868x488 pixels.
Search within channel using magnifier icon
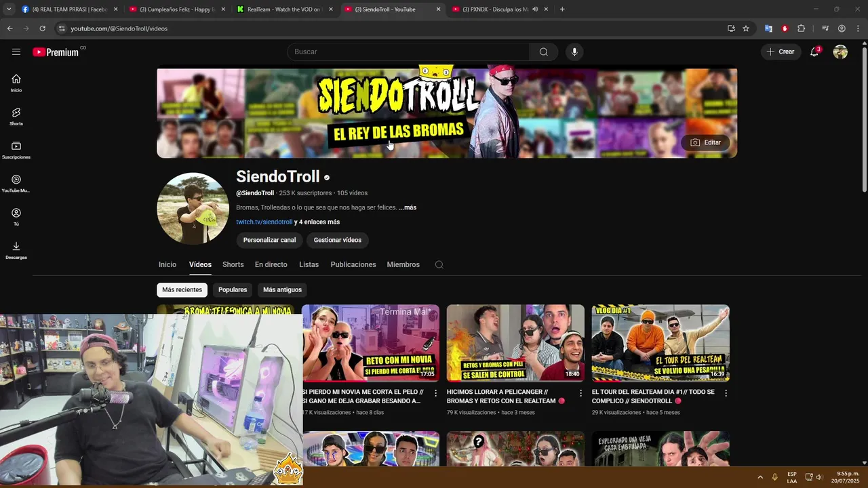(439, 264)
